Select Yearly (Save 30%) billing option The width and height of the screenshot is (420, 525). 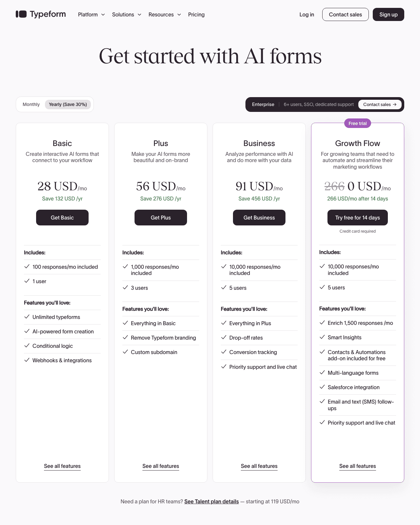coord(68,104)
